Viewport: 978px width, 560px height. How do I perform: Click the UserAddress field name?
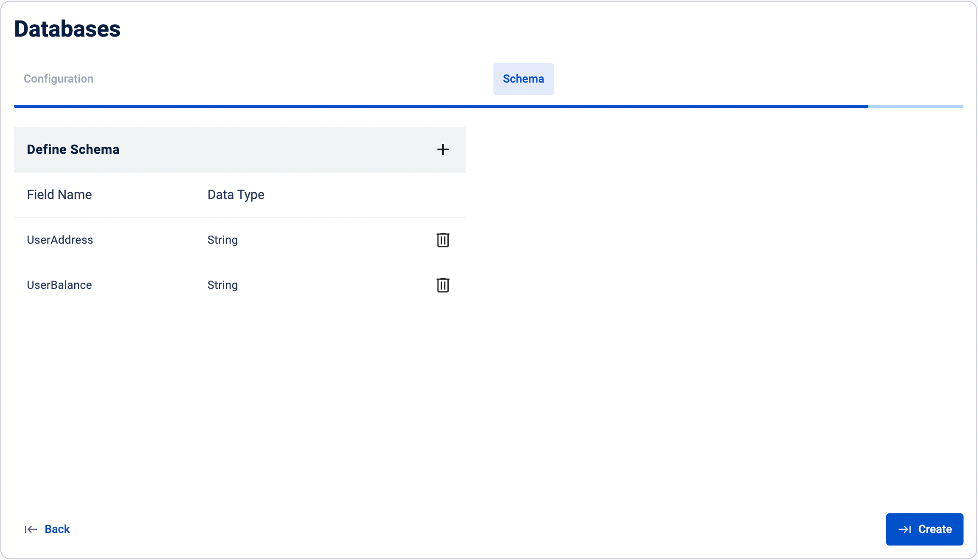60,240
